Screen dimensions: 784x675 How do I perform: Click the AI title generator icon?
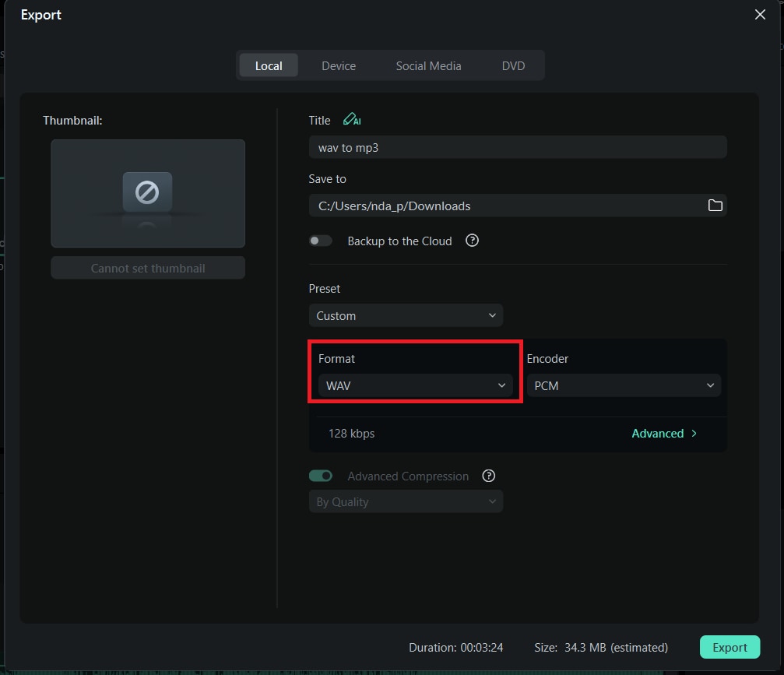pos(352,120)
